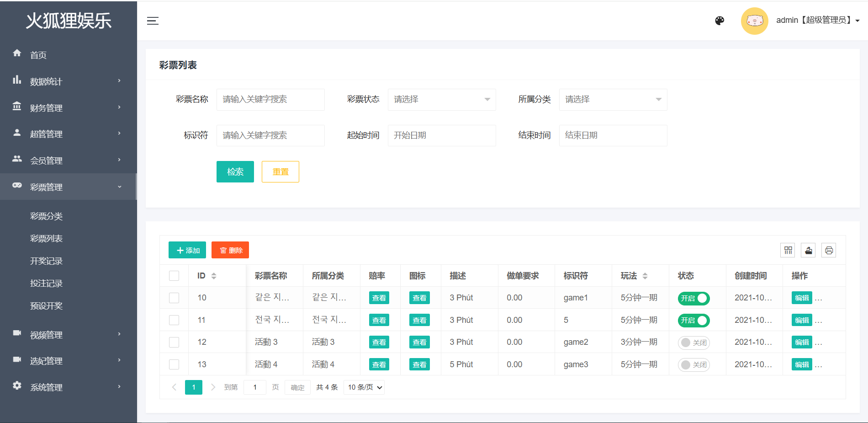Click the export table icon

pyautogui.click(x=808, y=250)
